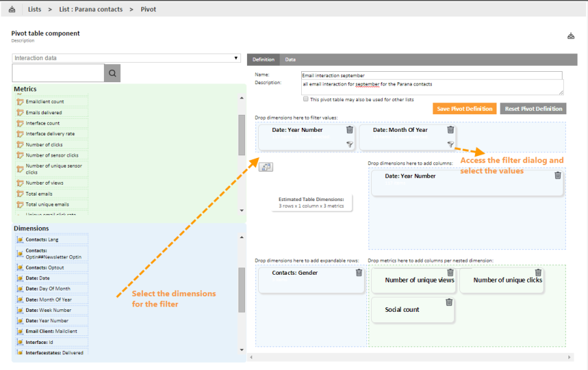Enable pivot table use for other lists
The height and width of the screenshot is (370, 588).
pyautogui.click(x=306, y=99)
